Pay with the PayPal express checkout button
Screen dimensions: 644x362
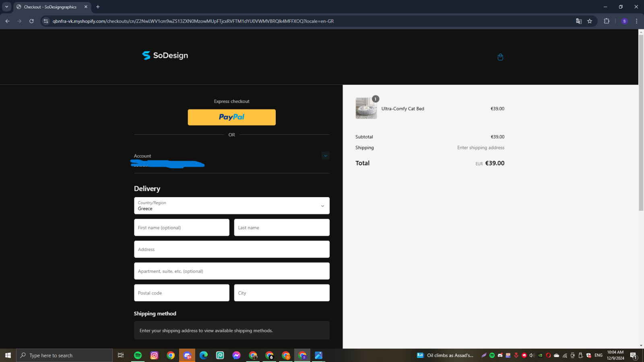[x=232, y=117]
